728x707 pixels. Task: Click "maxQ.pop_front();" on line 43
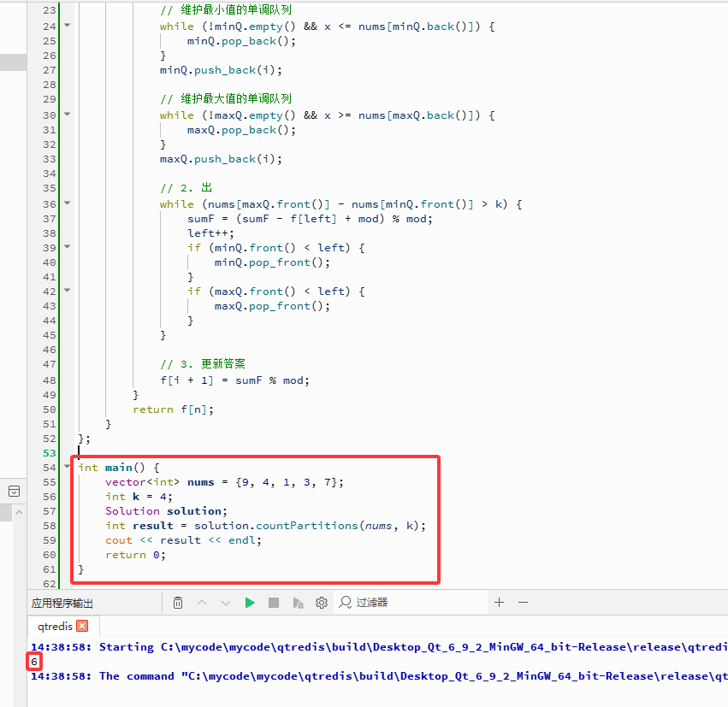272,306
